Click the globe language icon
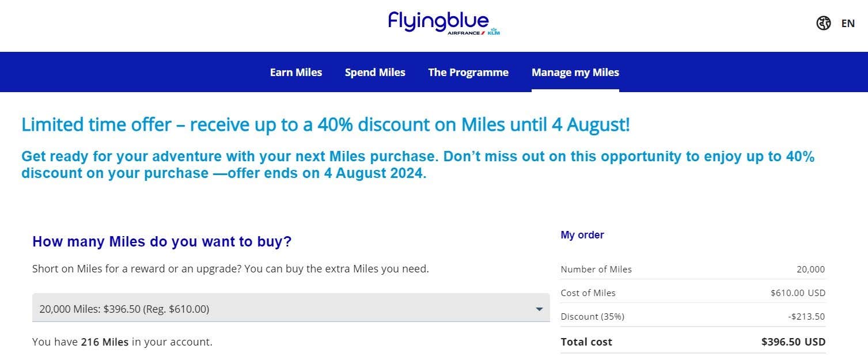This screenshot has width=868, height=364. (x=824, y=24)
